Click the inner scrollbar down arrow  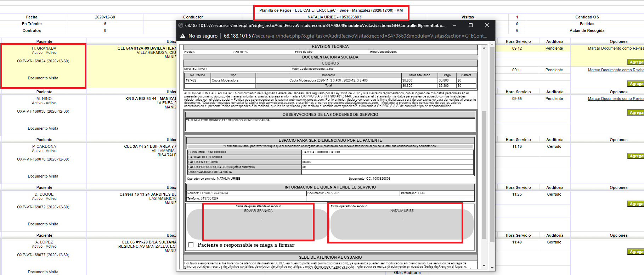(x=484, y=265)
